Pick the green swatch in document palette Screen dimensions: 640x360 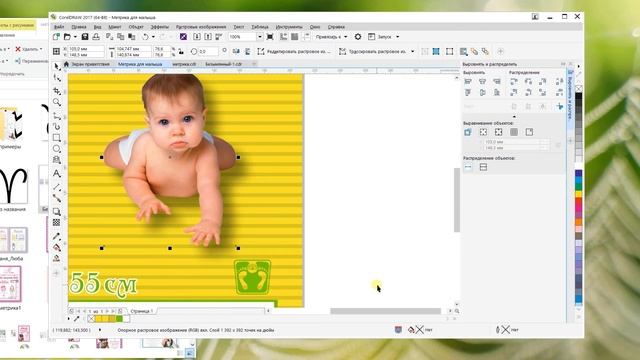pyautogui.click(x=119, y=318)
